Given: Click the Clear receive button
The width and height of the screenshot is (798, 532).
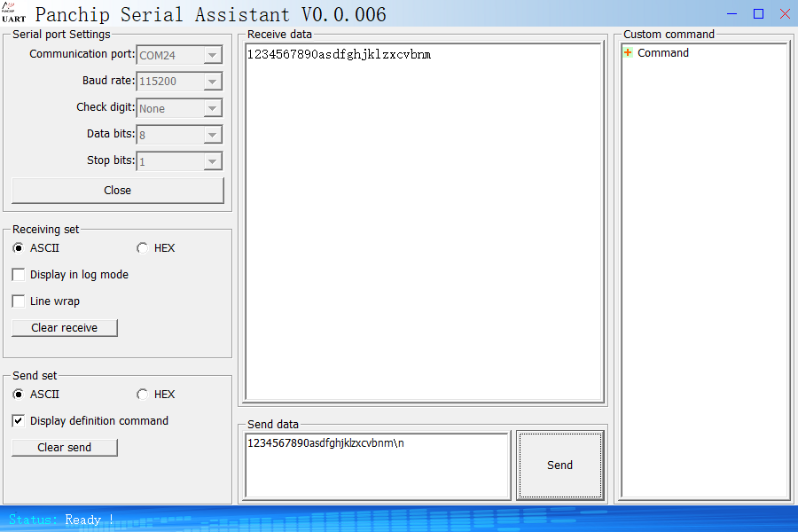Looking at the screenshot, I should pos(65,328).
